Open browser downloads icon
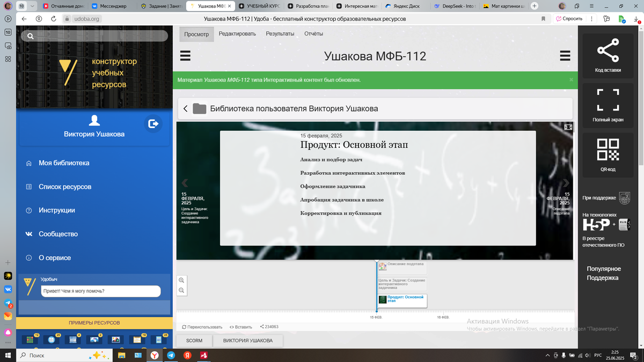The height and width of the screenshot is (362, 644). pos(635,18)
